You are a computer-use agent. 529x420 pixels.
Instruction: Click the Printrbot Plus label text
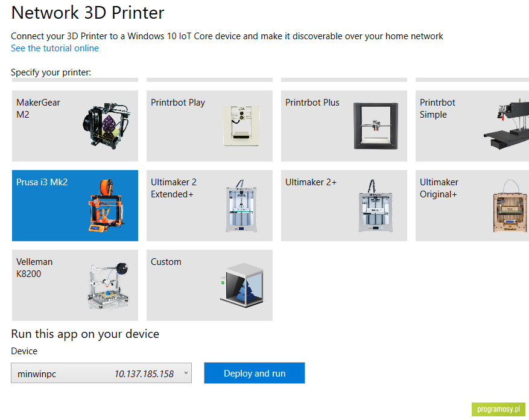312,103
